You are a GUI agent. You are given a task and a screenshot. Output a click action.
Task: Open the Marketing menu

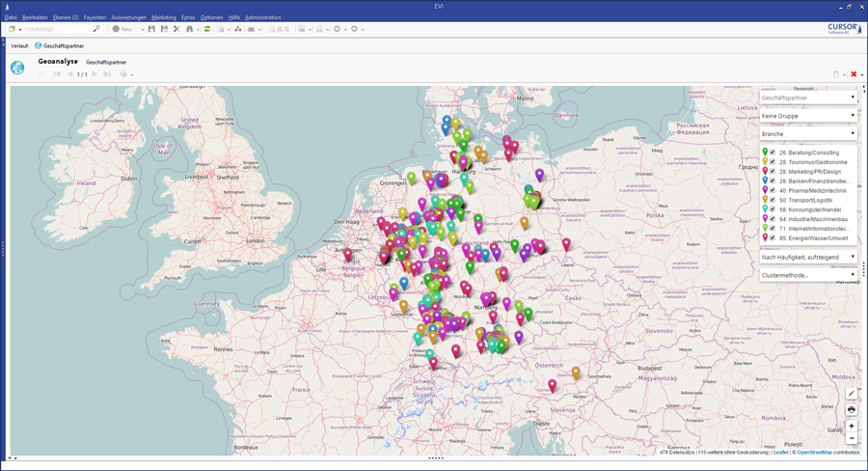(x=164, y=17)
